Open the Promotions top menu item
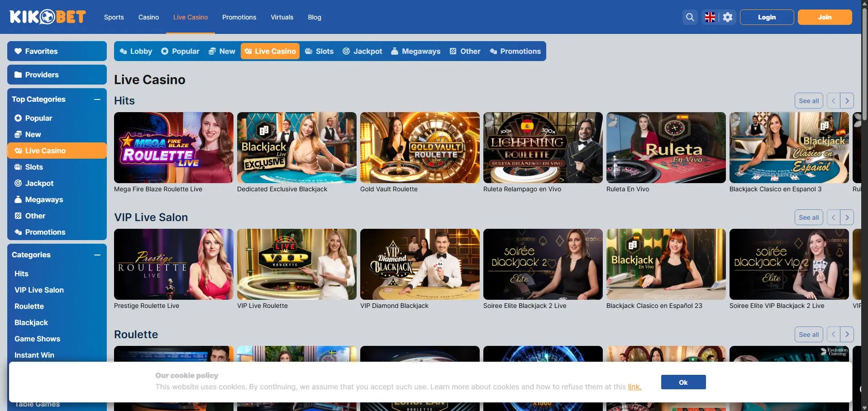Viewport: 868px width, 411px height. [x=239, y=17]
